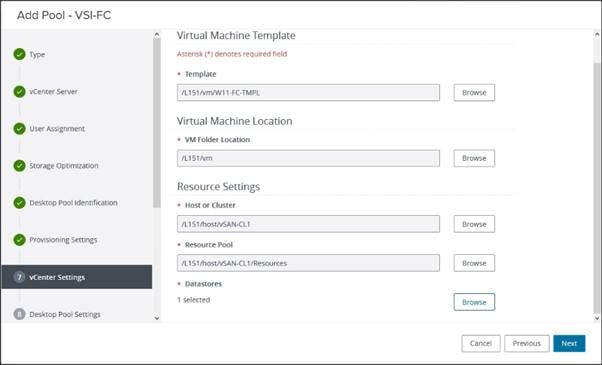The image size is (602, 365).
Task: Go to the Type step
Action: (37, 55)
